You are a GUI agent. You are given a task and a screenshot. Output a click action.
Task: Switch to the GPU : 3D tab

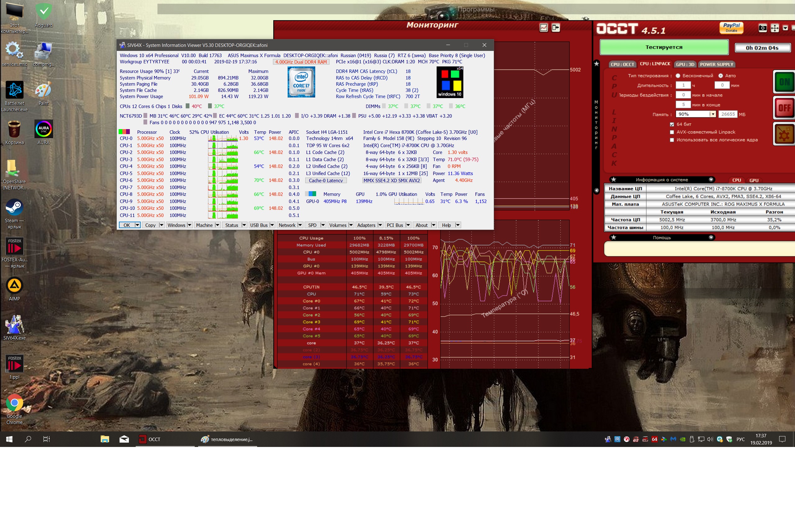click(685, 64)
